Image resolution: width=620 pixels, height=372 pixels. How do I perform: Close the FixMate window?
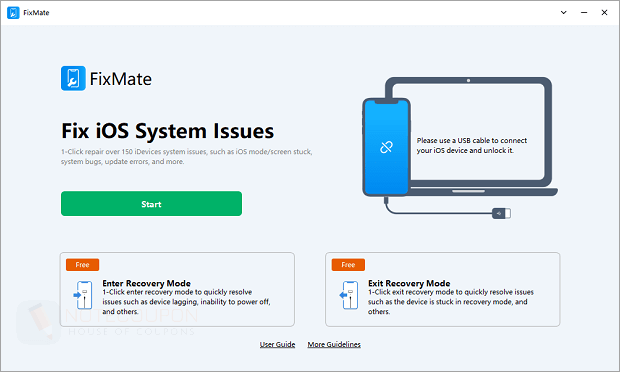(x=604, y=13)
